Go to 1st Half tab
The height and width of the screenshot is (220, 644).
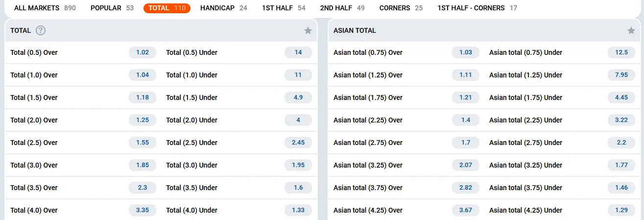pos(284,8)
